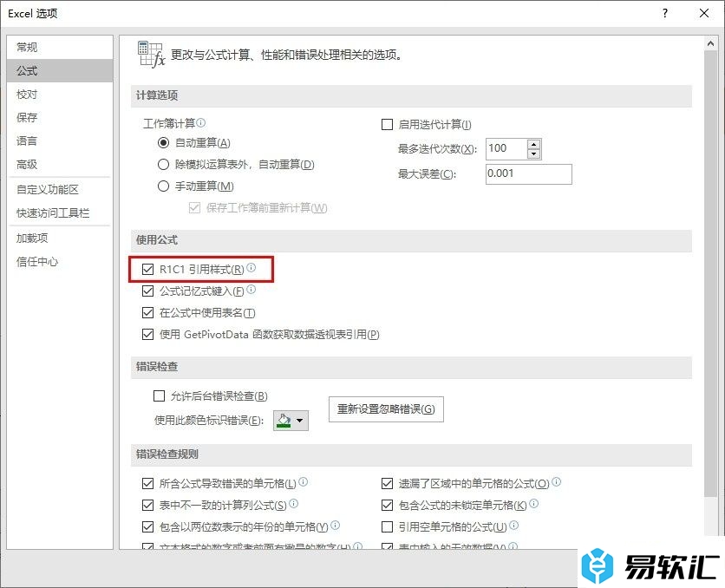This screenshot has height=588, width=725.
Task: Click the formula calculator fx icon
Action: click(x=151, y=54)
